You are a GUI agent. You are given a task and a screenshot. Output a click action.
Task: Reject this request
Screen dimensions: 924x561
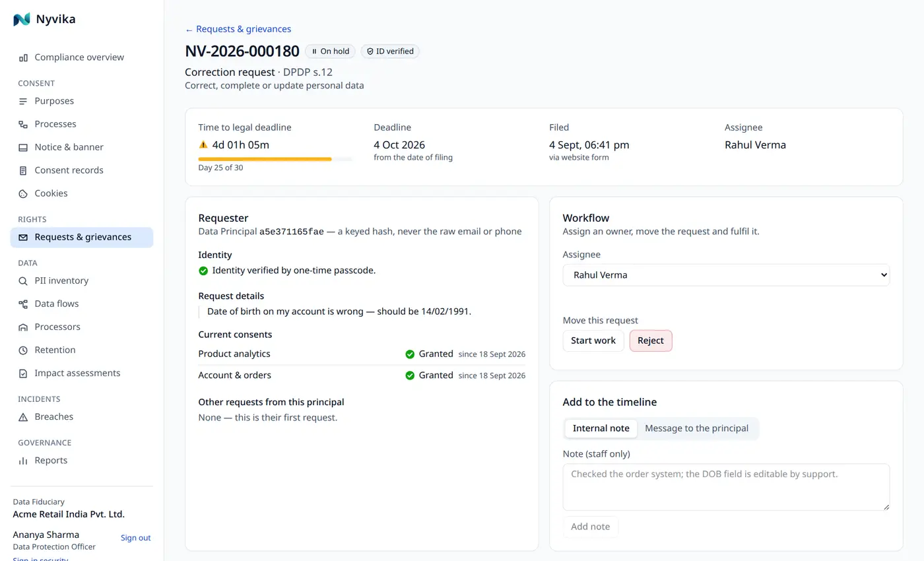(651, 341)
